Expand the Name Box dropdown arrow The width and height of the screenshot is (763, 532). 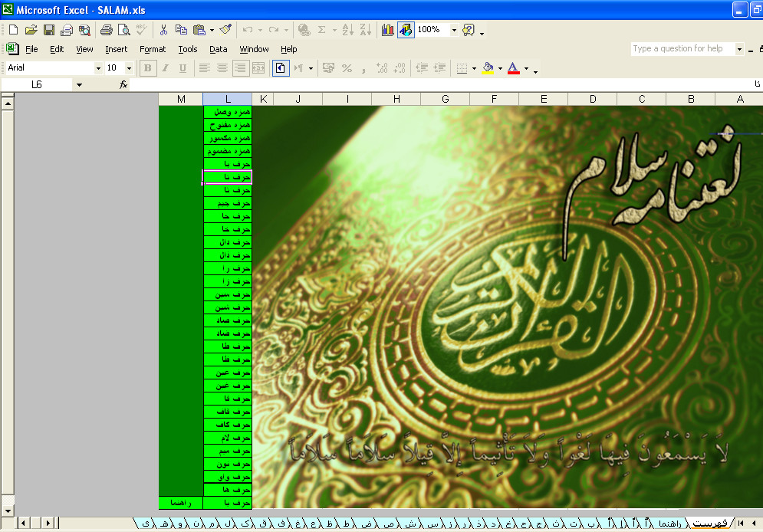[79, 84]
